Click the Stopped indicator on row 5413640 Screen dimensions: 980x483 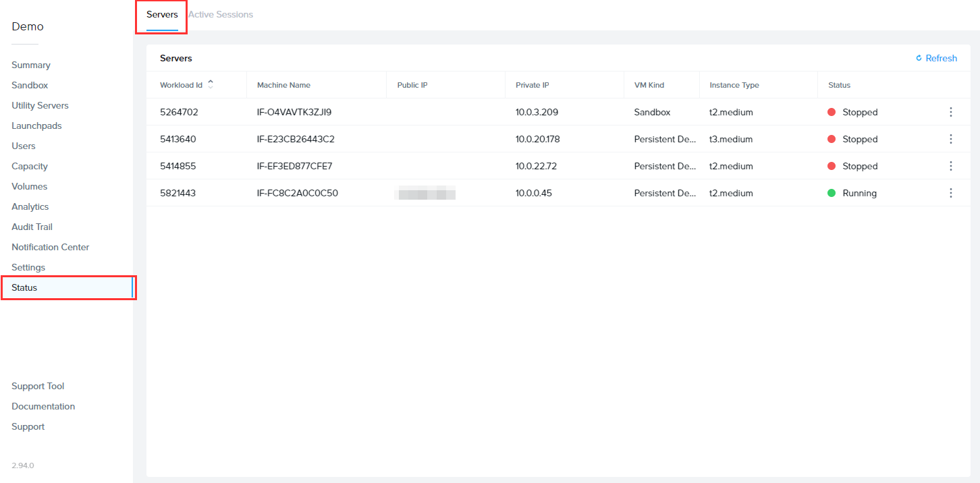coord(833,139)
